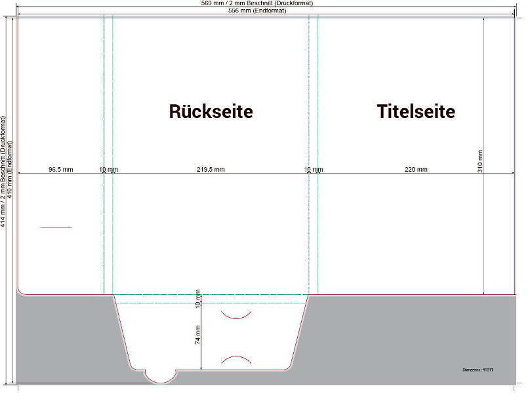The image size is (532, 401).
Task: Click the upper red arc card slot
Action: pos(235,315)
